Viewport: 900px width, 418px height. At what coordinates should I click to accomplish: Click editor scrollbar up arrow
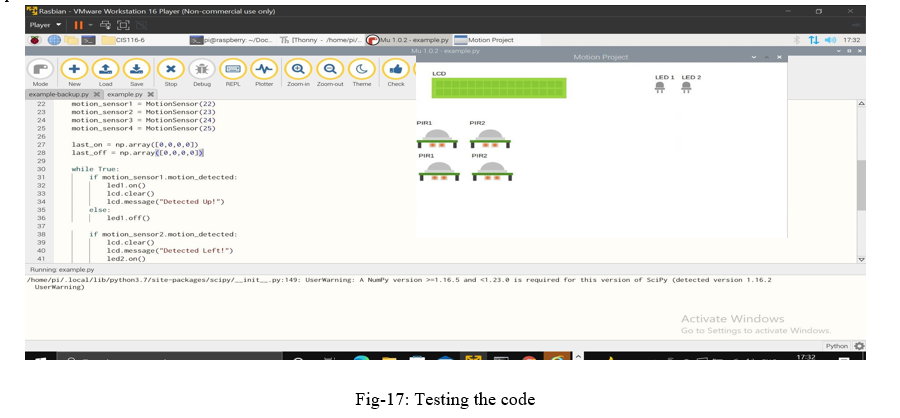[x=861, y=103]
